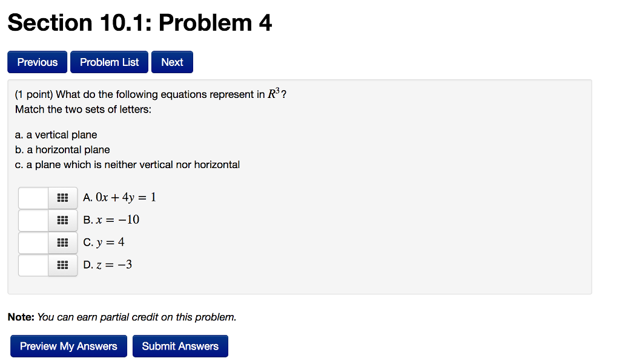Image resolution: width=620 pixels, height=364 pixels.
Task: Click answer box for equation A
Action: pyautogui.click(x=33, y=198)
